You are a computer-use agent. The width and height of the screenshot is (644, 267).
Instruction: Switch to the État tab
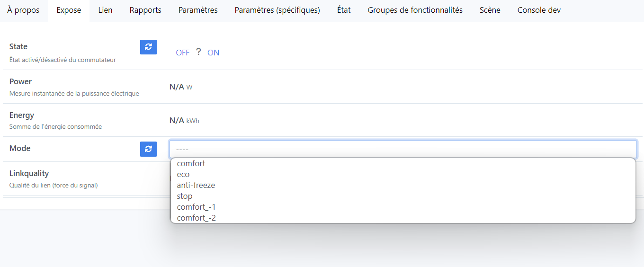pyautogui.click(x=344, y=10)
